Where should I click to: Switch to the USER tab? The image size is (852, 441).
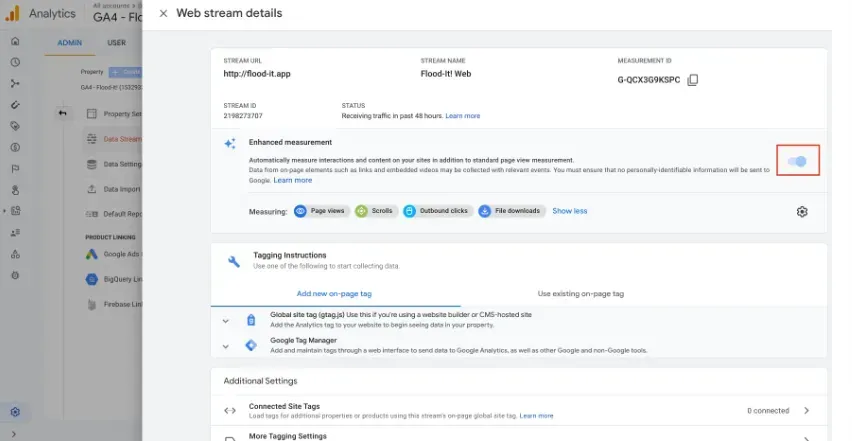(x=116, y=42)
